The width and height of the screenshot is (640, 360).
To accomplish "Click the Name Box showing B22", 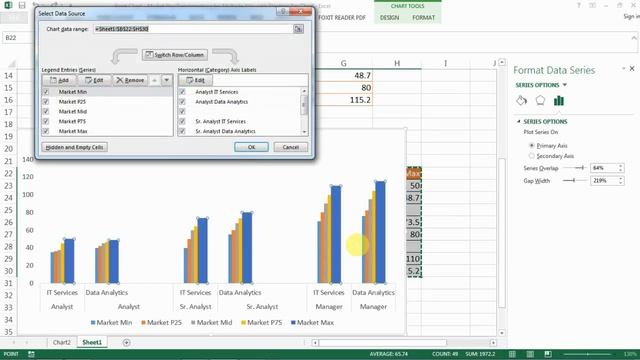I will (x=17, y=38).
